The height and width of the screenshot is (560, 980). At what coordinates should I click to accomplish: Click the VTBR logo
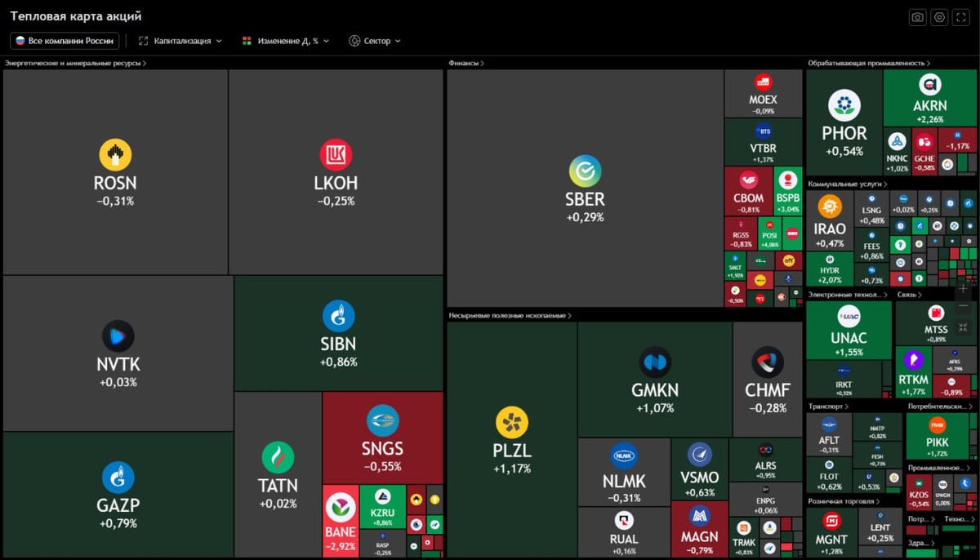coord(764,131)
